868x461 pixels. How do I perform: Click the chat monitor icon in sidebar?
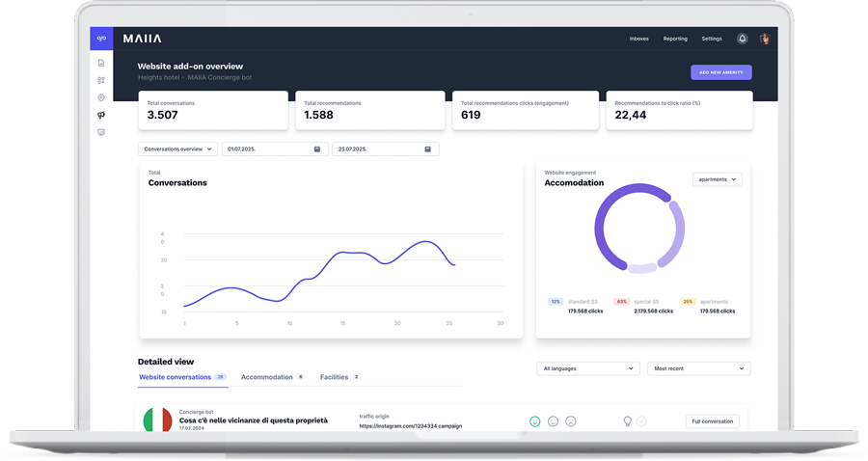coord(101,132)
